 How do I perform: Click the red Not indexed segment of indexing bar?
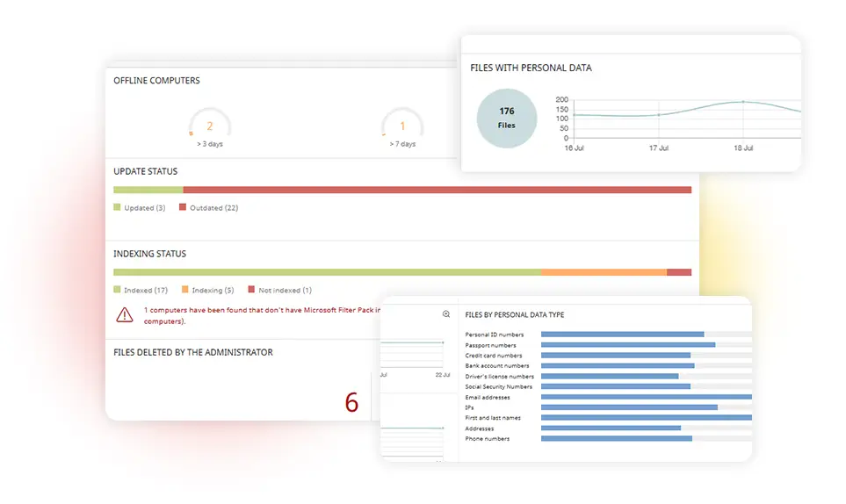(x=679, y=272)
